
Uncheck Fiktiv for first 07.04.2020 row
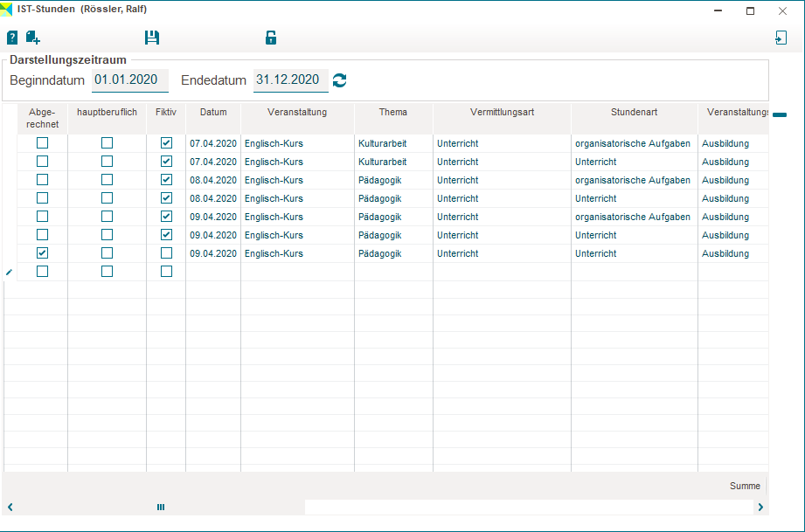pos(166,143)
